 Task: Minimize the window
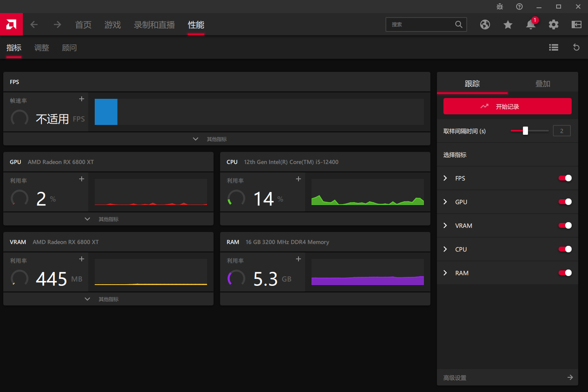pyautogui.click(x=539, y=7)
